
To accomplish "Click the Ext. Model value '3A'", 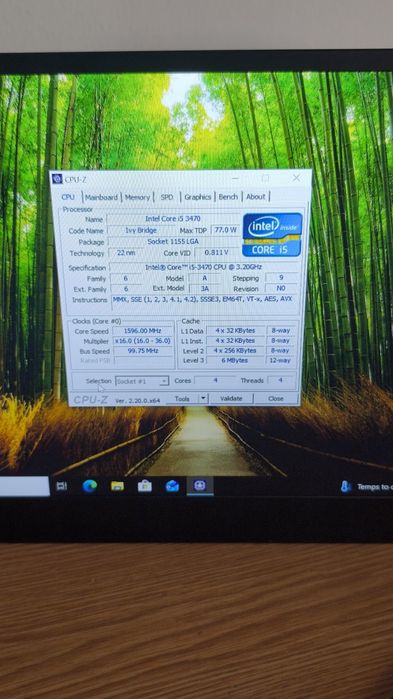I will [x=205, y=288].
